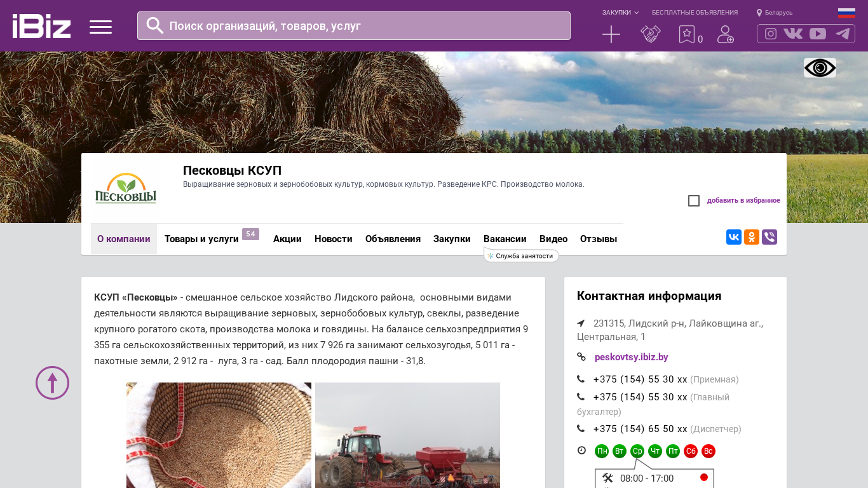868x488 pixels.
Task: Open the bookmarked favorites icon
Action: coord(687,34)
